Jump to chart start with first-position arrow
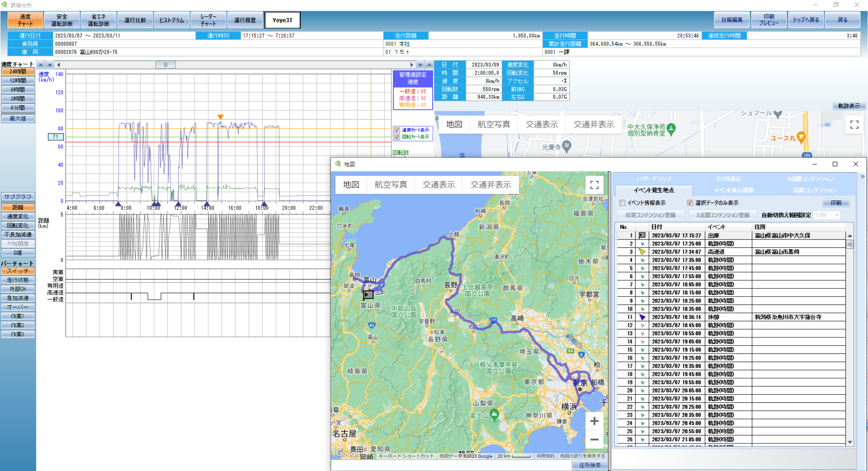 point(41,65)
